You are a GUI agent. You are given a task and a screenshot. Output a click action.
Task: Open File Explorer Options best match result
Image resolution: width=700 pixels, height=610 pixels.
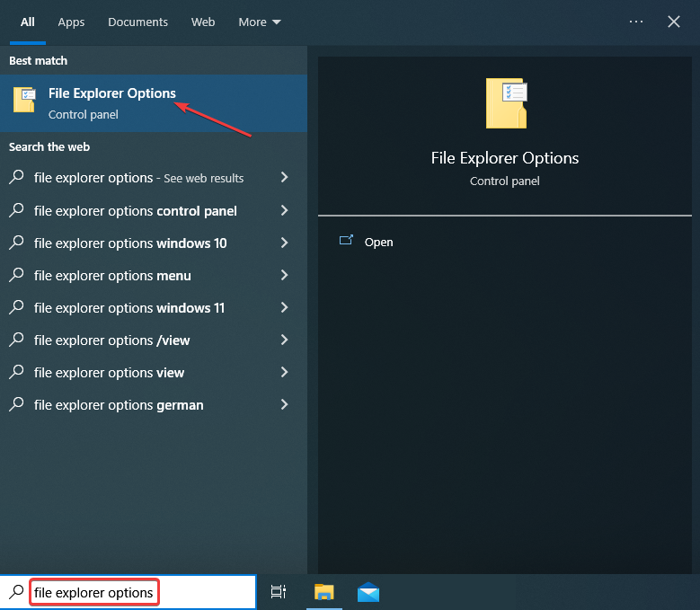(x=112, y=102)
